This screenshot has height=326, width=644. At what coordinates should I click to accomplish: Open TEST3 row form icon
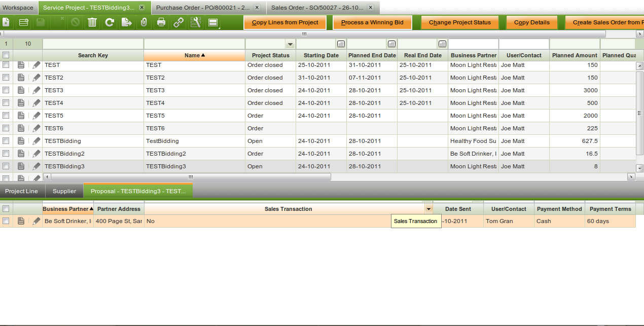21,90
